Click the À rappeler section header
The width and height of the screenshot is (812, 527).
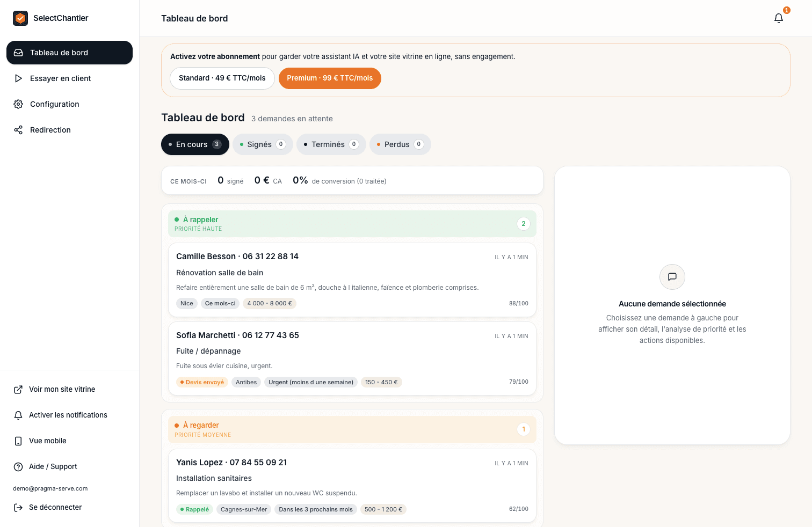[x=352, y=224]
